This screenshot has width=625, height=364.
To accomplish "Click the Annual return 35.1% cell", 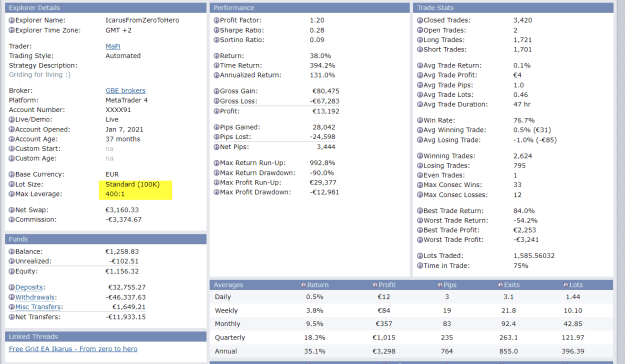I will (314, 351).
